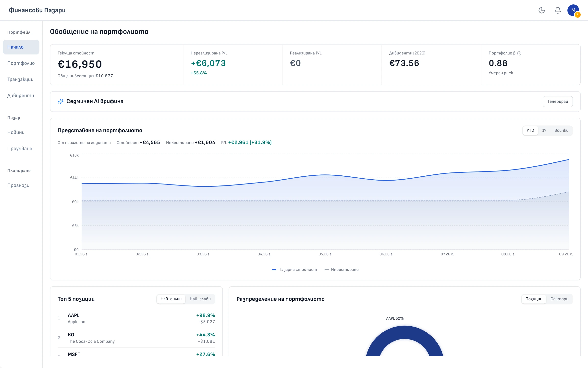Click the AI sparkle icon beside Седмичен AI брифинг
Image resolution: width=588 pixels, height=368 pixels.
[61, 101]
